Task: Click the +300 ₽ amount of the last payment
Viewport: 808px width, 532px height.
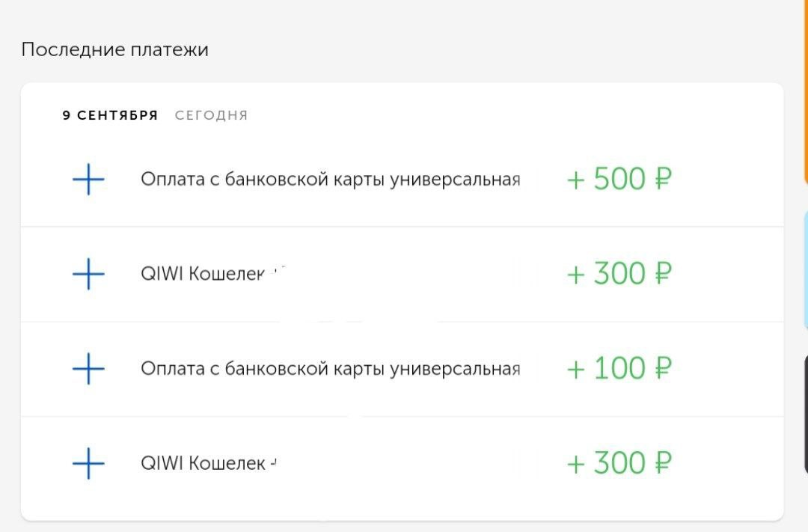Action: [x=619, y=463]
